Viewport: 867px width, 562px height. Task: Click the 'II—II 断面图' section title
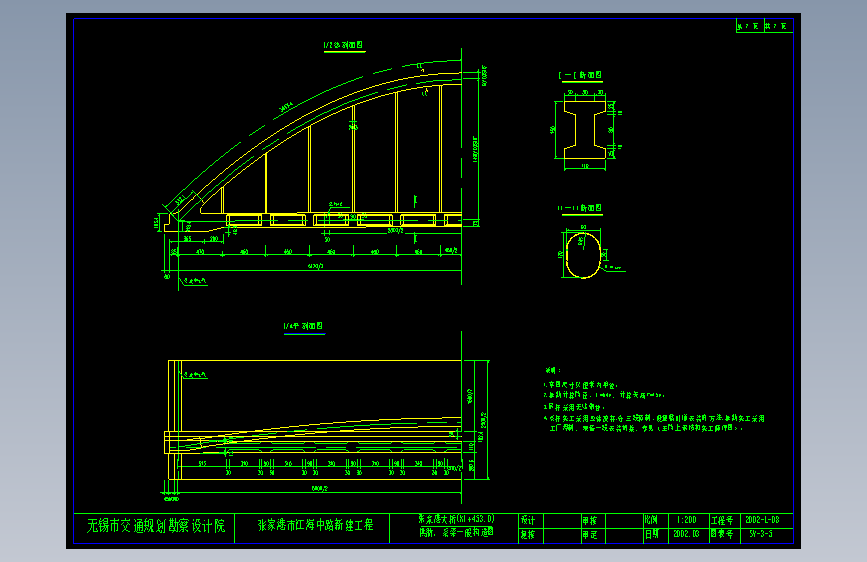coord(579,208)
